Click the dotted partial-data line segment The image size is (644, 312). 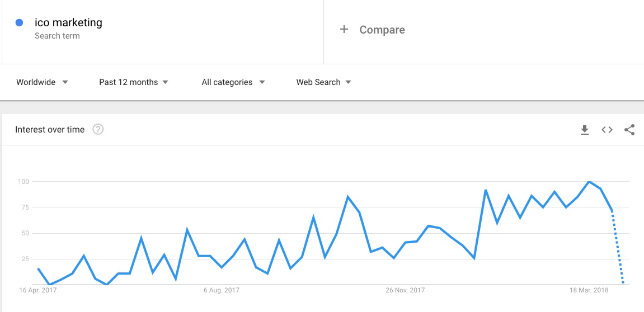pos(618,248)
